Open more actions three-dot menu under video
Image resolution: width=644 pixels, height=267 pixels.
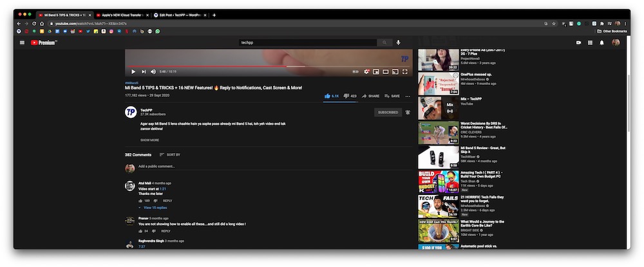(x=408, y=97)
